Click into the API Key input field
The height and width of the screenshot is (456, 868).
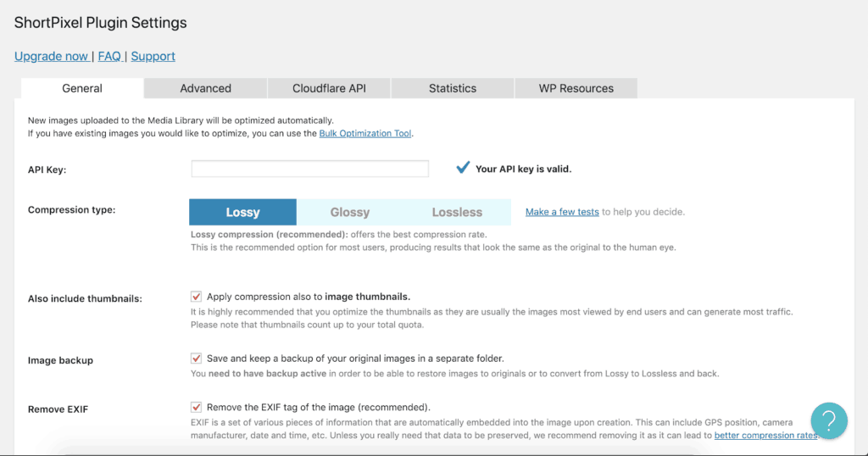(x=310, y=169)
